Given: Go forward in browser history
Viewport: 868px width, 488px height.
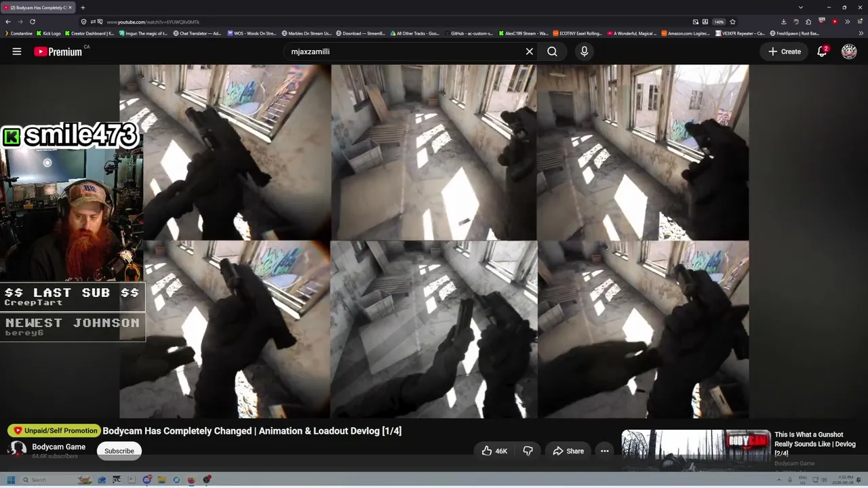Looking at the screenshot, I should click(x=20, y=22).
